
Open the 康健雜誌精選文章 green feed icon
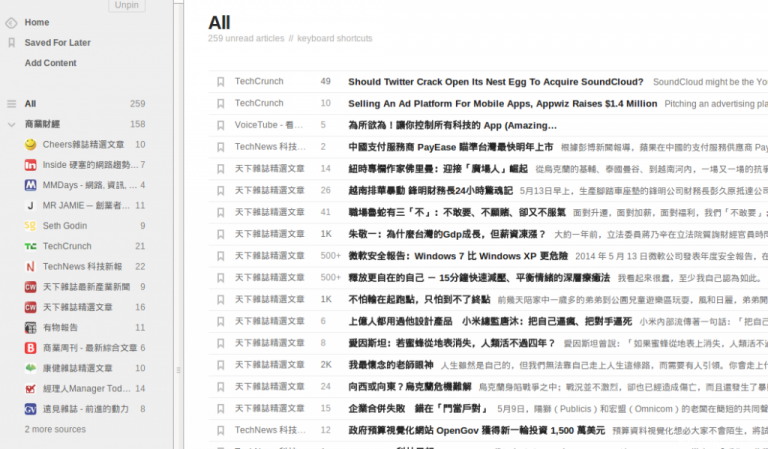click(x=30, y=368)
